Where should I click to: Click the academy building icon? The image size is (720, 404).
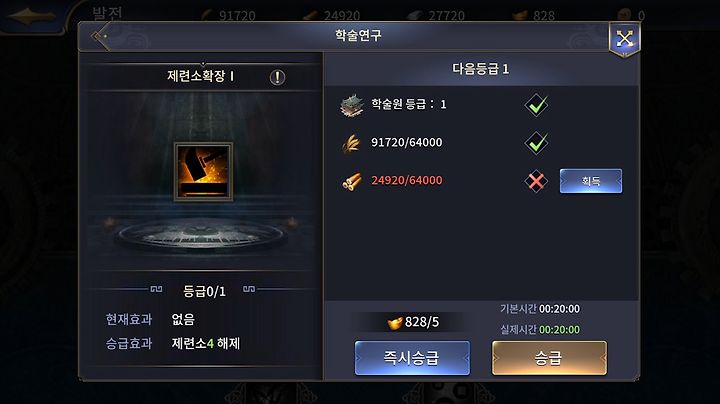coord(352,105)
